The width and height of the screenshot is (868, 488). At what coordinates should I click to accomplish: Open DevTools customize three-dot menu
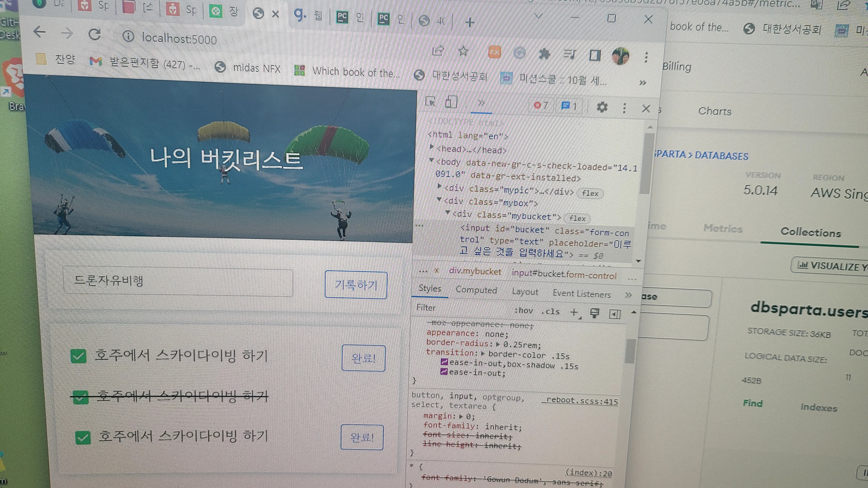coord(624,108)
